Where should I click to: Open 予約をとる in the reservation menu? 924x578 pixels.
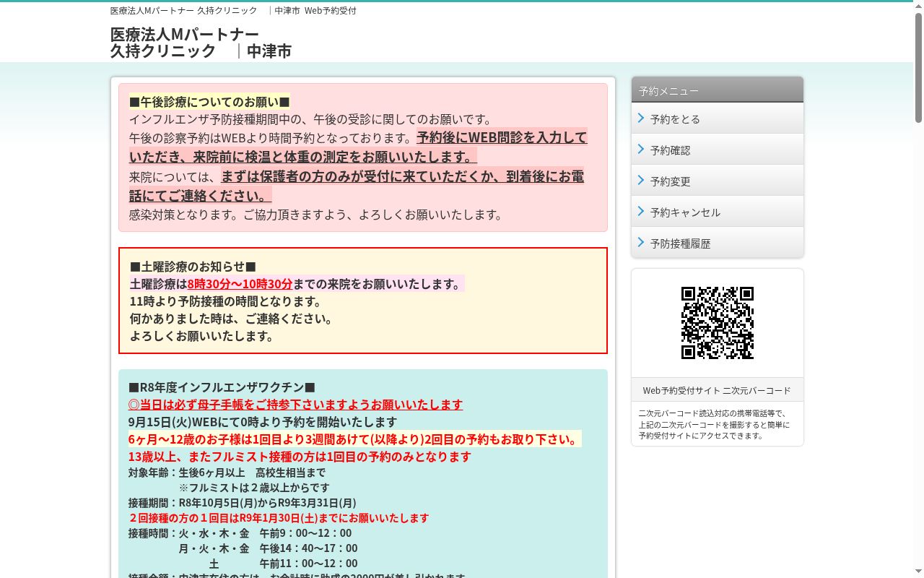[x=718, y=118]
